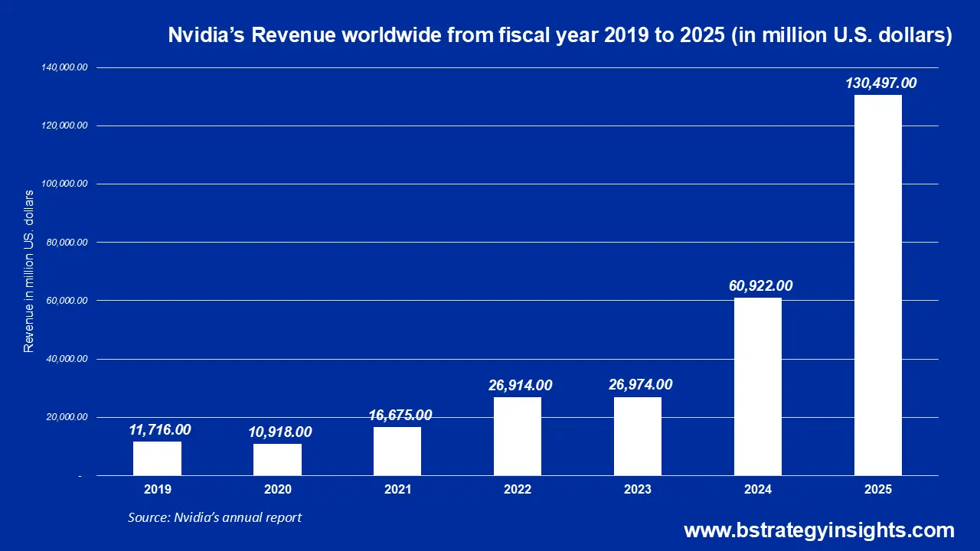Select the 2019 axis label
Screen dimensions: 980x551
[x=158, y=490]
